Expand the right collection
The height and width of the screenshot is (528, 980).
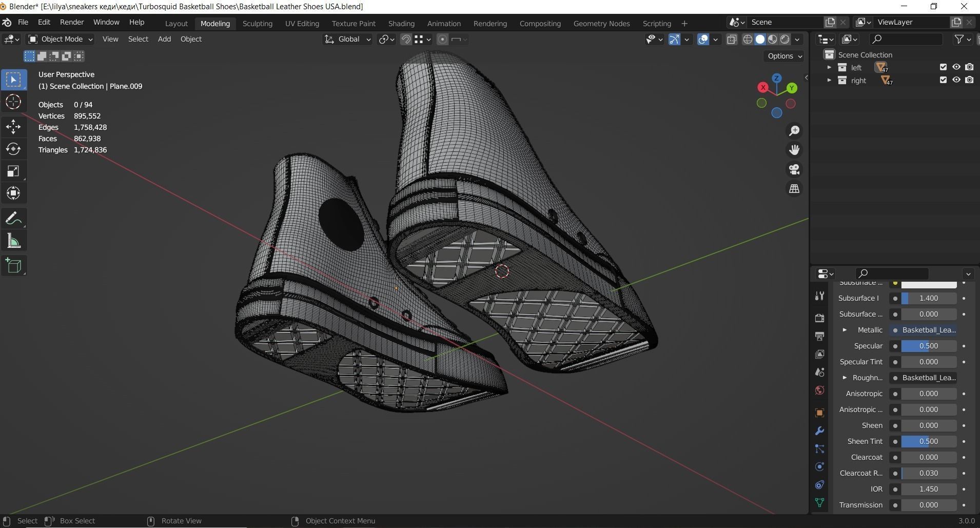pos(829,80)
